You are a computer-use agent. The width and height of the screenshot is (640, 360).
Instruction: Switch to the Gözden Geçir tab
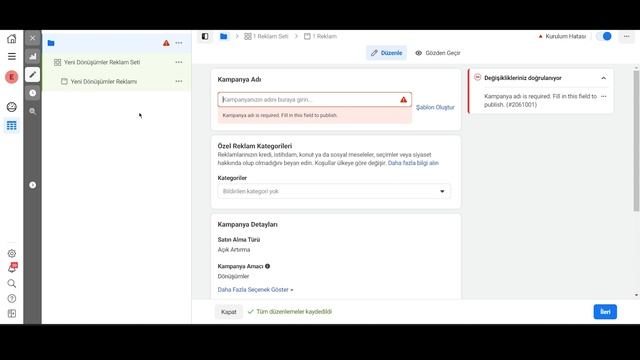click(x=438, y=53)
